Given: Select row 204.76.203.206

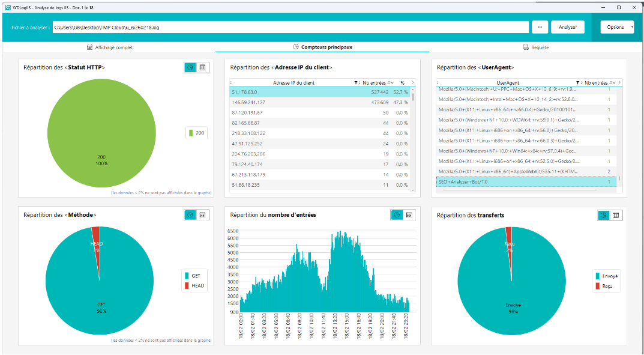Looking at the screenshot, I should 320,154.
